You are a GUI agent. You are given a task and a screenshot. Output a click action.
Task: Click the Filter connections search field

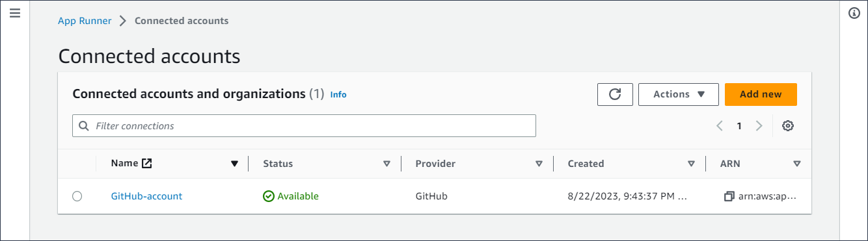point(304,126)
